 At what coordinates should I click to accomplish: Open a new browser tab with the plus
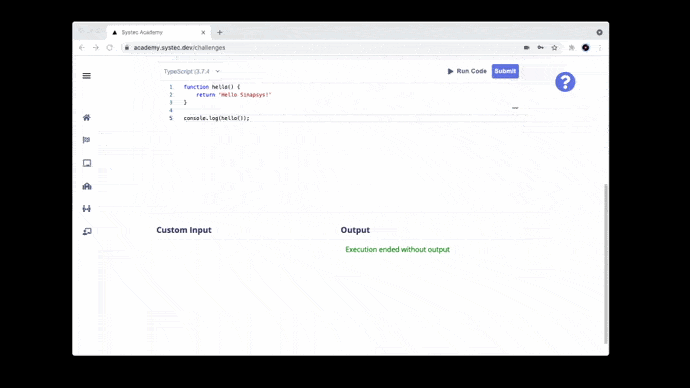pyautogui.click(x=220, y=33)
